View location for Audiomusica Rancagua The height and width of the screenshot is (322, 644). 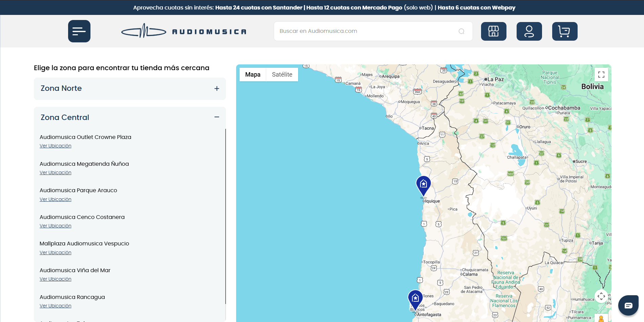click(x=56, y=306)
